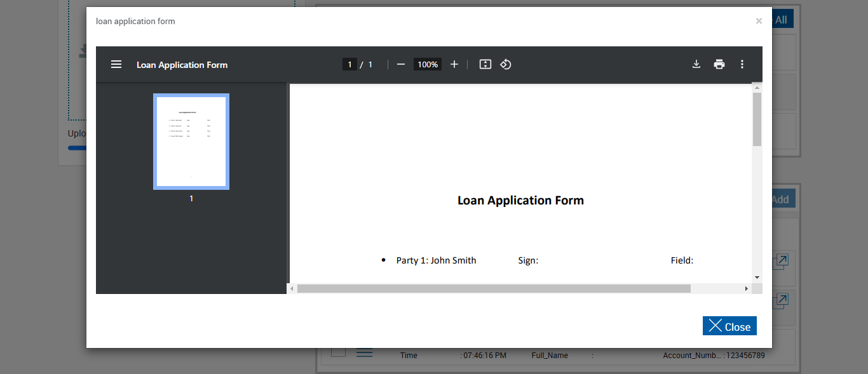Click the vertical scrollbar thumb

pyautogui.click(x=757, y=119)
